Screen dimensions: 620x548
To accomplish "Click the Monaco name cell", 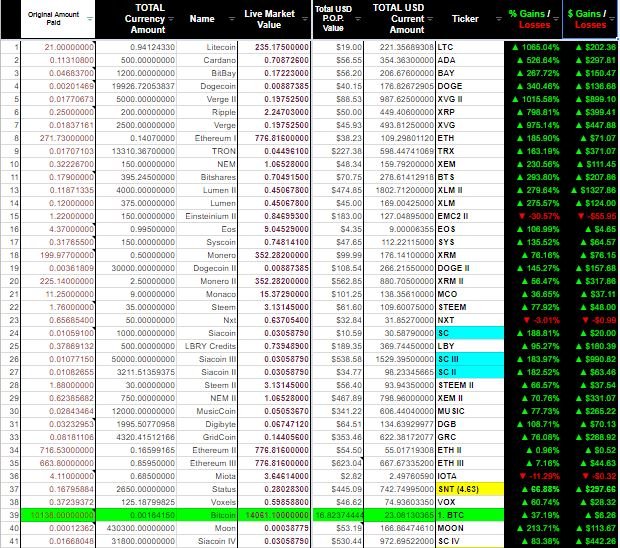I will tap(207, 294).
